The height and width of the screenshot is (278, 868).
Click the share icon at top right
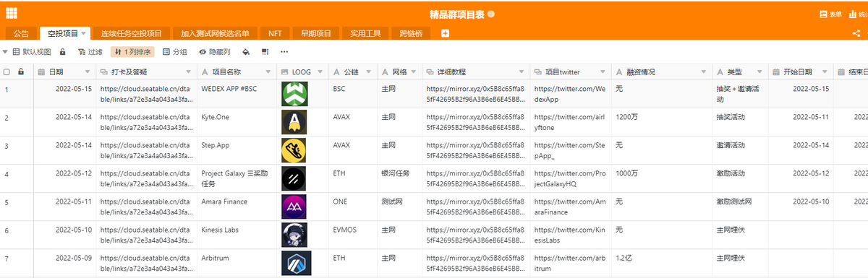856,33
